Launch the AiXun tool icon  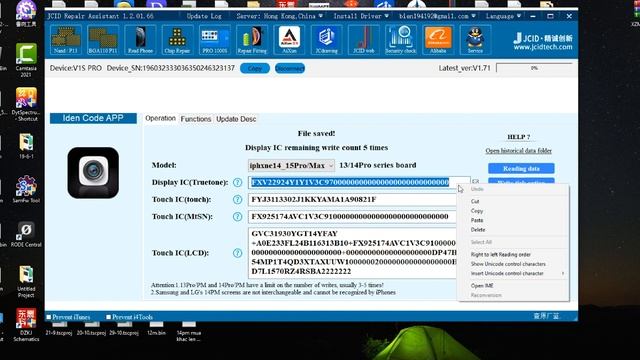289,40
